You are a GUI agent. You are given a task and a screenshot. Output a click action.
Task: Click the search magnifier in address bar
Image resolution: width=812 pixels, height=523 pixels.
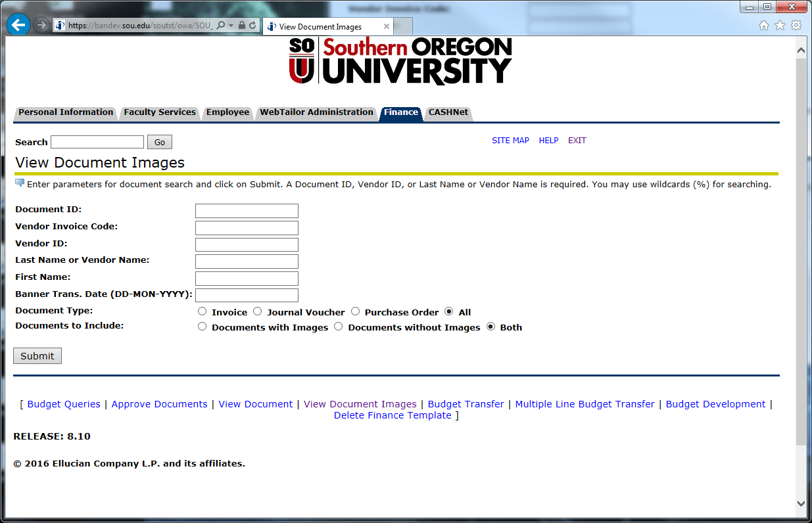pyautogui.click(x=221, y=25)
